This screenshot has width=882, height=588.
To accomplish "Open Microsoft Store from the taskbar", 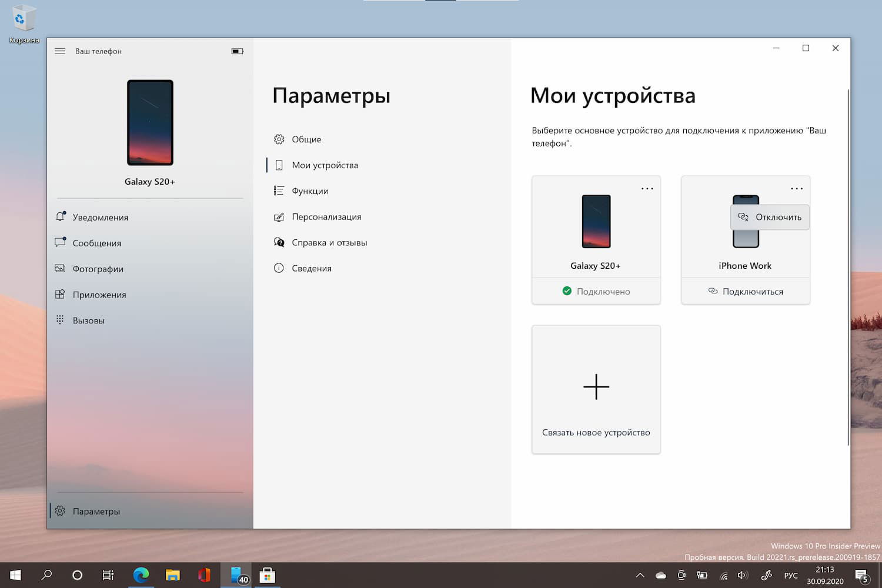I will (267, 574).
